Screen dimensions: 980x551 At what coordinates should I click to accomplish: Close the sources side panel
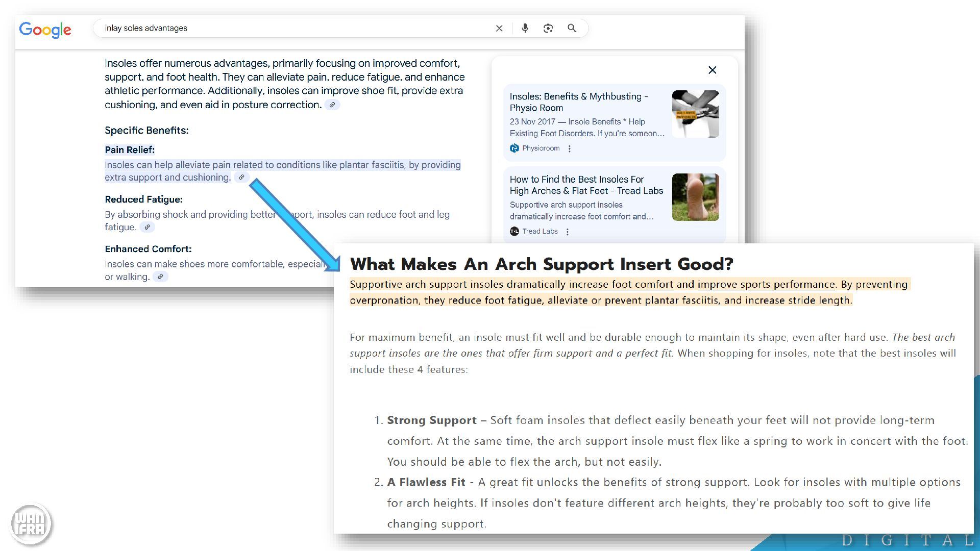click(x=713, y=70)
